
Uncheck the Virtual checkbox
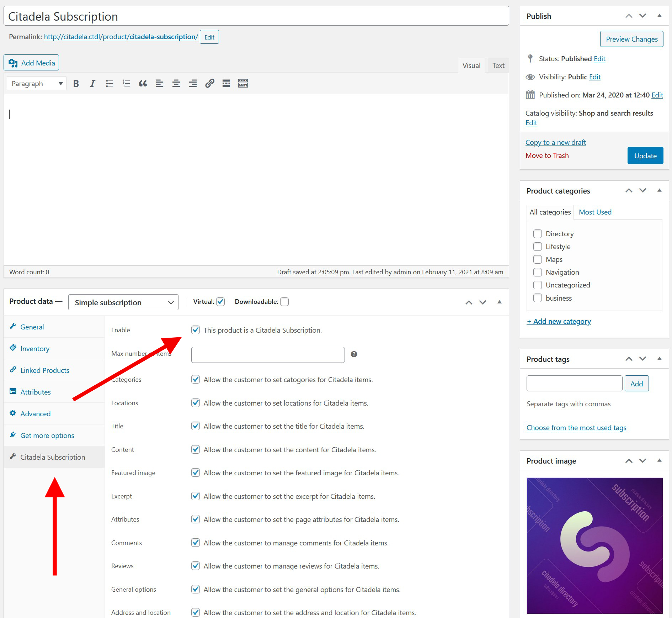coord(221,302)
